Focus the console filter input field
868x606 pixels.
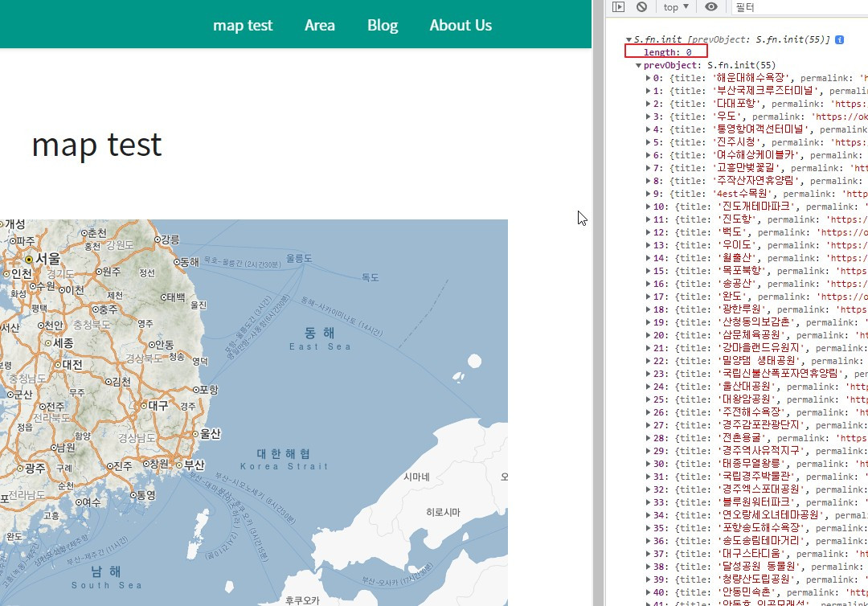(x=800, y=7)
